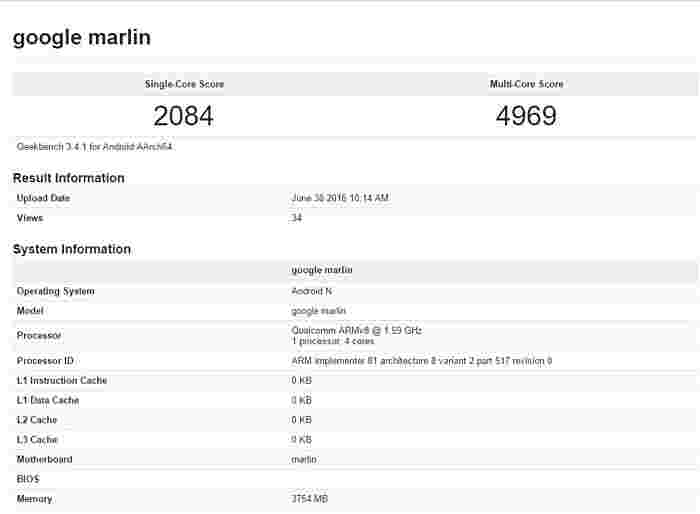Click the 'System Information' heading
This screenshot has height=514, width=700.
(72, 249)
